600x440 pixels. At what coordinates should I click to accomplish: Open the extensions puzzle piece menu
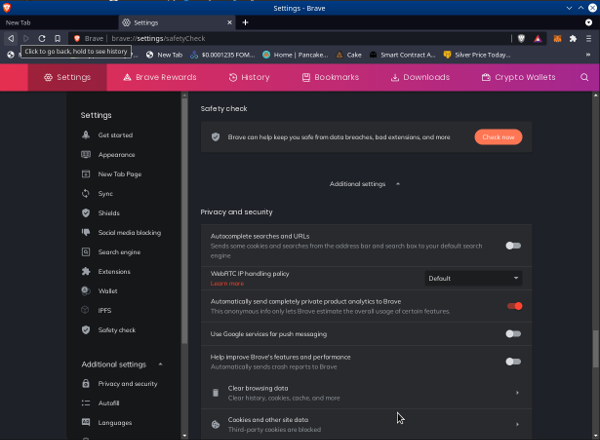[x=573, y=38]
